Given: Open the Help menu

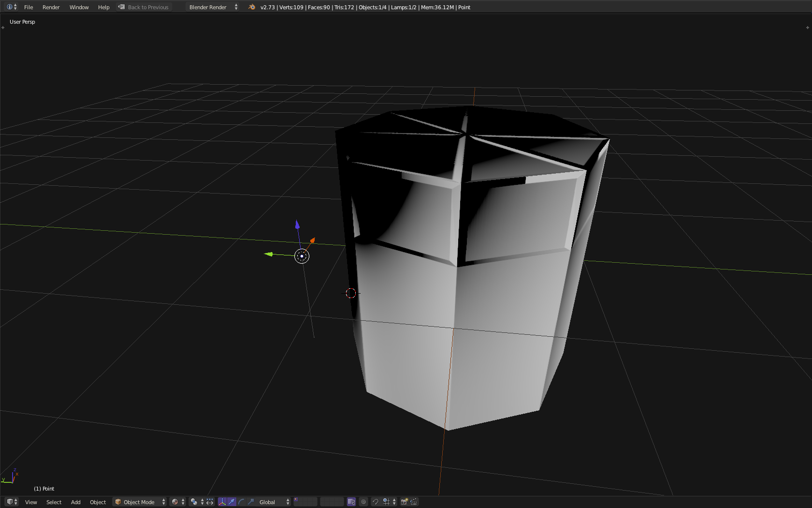Looking at the screenshot, I should coord(103,7).
